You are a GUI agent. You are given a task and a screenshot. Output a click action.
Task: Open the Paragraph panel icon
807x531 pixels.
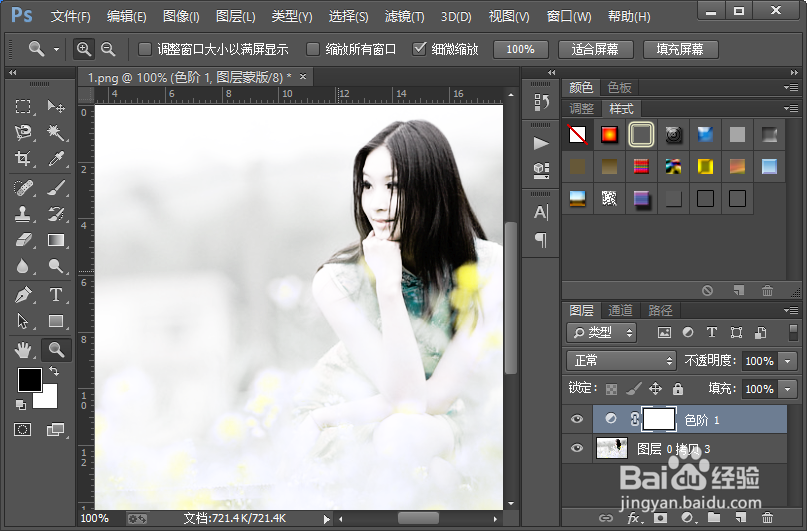(x=540, y=239)
